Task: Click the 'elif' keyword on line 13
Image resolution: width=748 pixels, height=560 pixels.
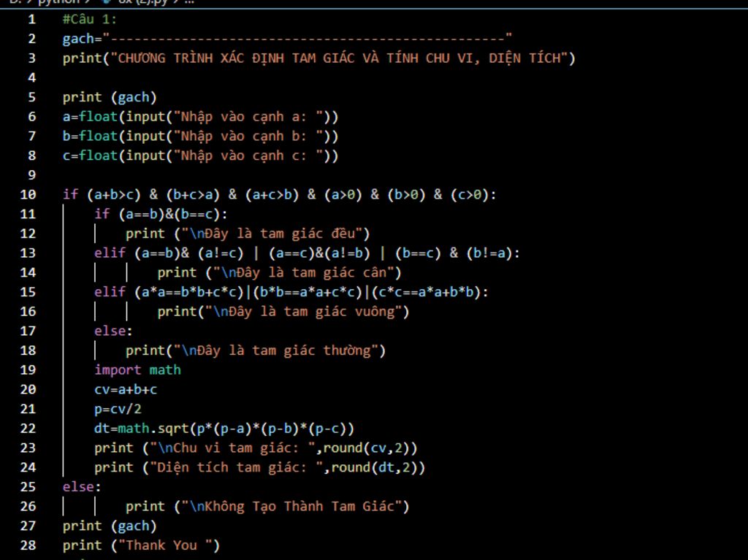Action: click(x=110, y=253)
